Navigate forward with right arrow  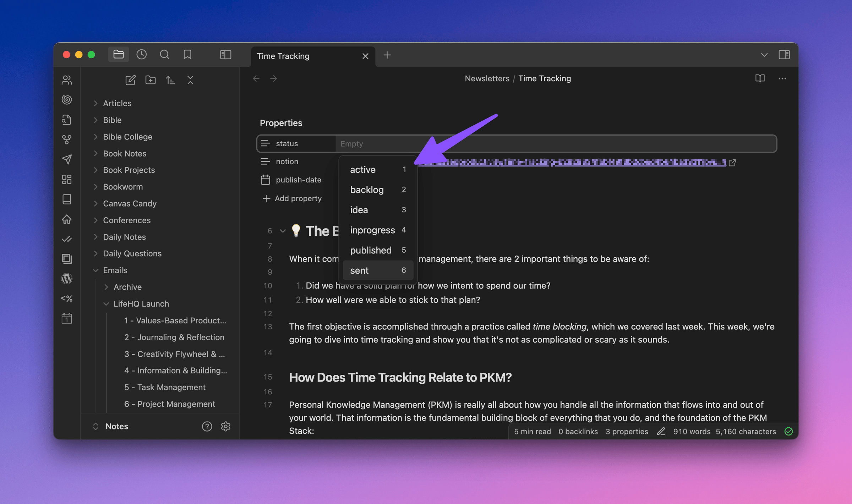tap(273, 79)
